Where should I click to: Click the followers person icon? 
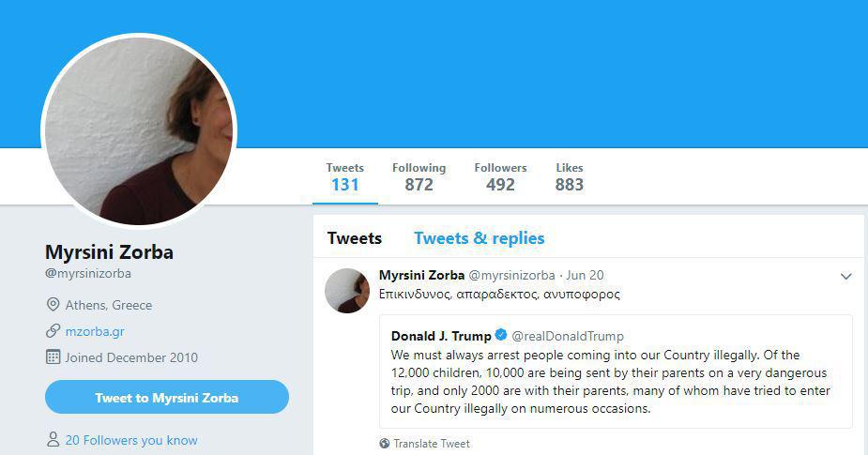(x=53, y=440)
